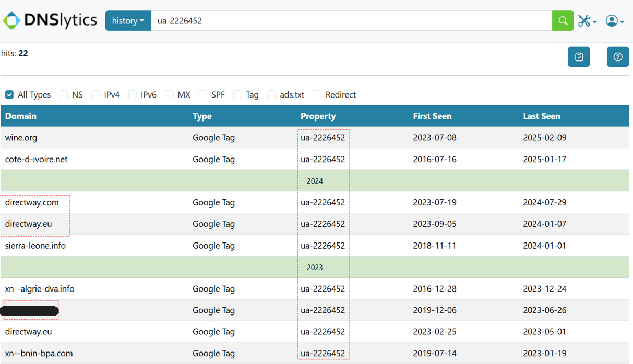Click Google Tag in the sierra-leone.info row
The width and height of the screenshot is (633, 364).
click(213, 246)
